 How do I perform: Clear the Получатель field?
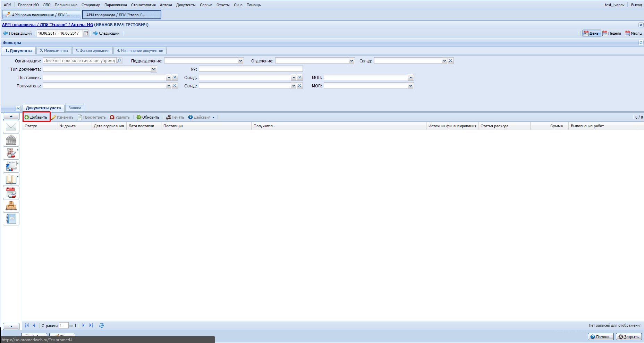coord(175,86)
